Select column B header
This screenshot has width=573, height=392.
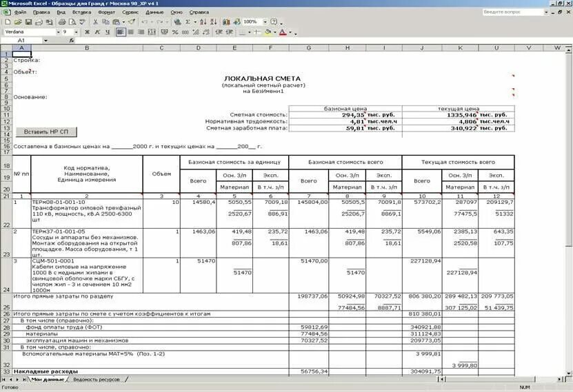(87, 48)
